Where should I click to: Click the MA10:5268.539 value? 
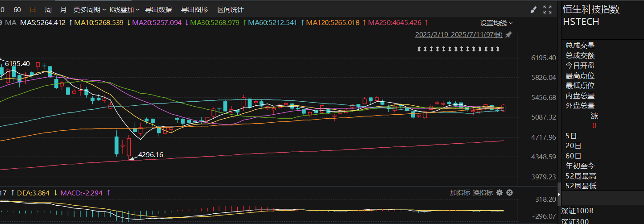99,22
